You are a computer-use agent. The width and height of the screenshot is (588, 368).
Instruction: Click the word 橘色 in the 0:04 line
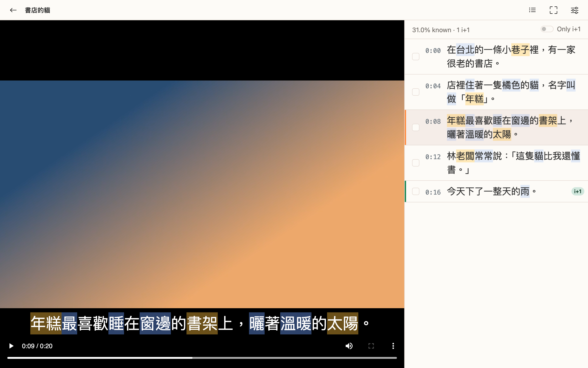pos(511,85)
